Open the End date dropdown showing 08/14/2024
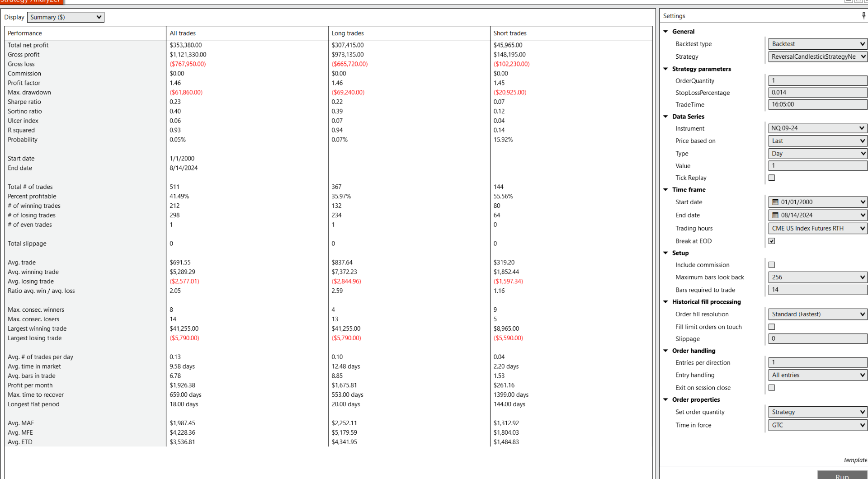The width and height of the screenshot is (868, 479). [x=818, y=215]
